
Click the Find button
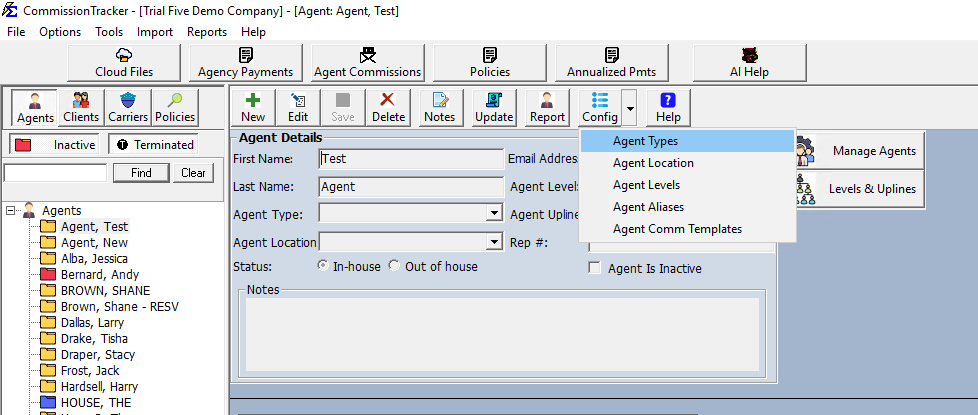click(x=142, y=173)
